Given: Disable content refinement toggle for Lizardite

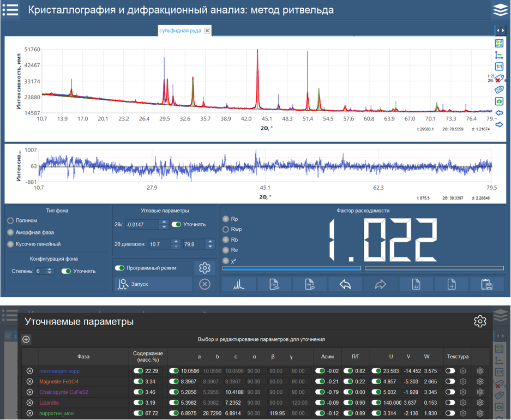Looking at the screenshot, I should coord(139,403).
